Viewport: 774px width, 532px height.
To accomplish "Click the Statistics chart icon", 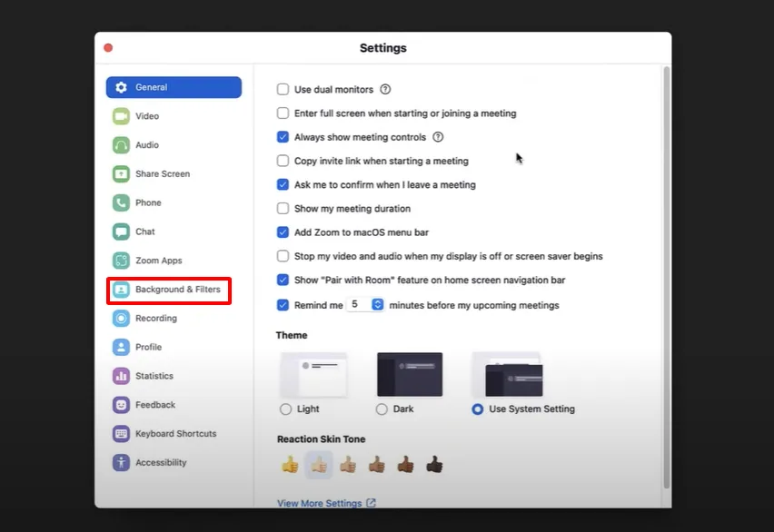I will (121, 376).
